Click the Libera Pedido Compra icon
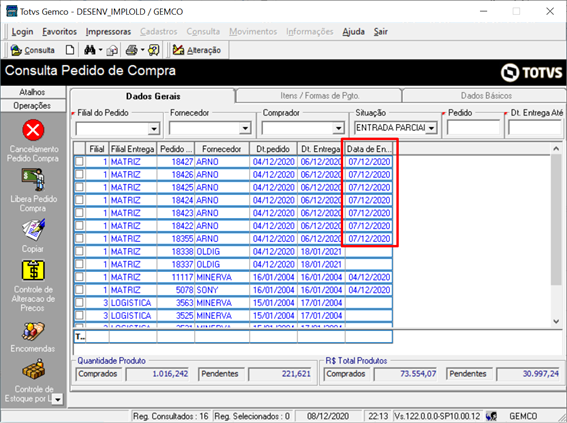The image size is (567, 423). tap(33, 180)
